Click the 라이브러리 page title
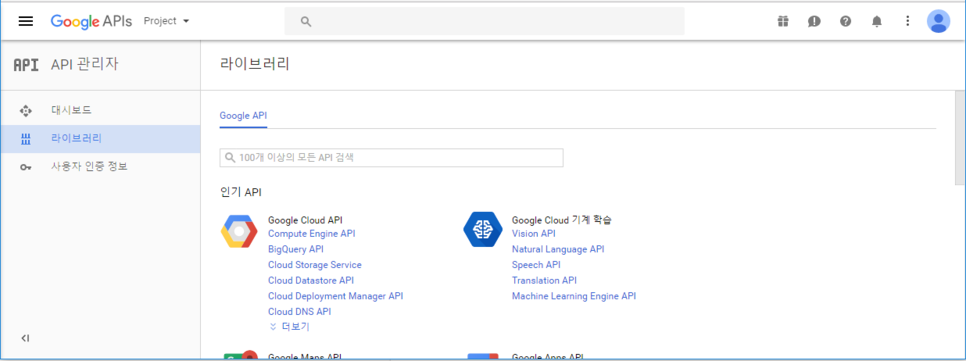This screenshot has width=966, height=361. [x=254, y=64]
